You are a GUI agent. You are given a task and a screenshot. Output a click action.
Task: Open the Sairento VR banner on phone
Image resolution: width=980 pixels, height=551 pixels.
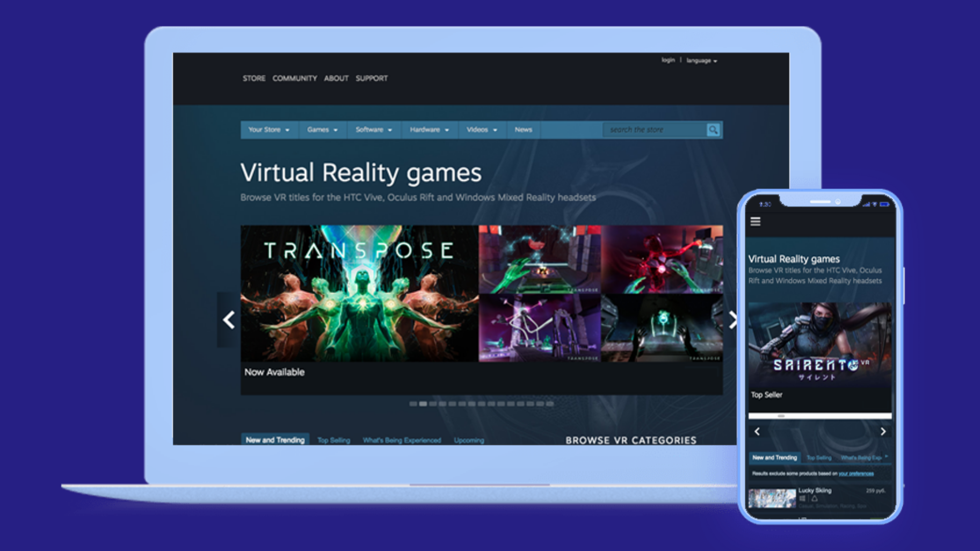[820, 345]
